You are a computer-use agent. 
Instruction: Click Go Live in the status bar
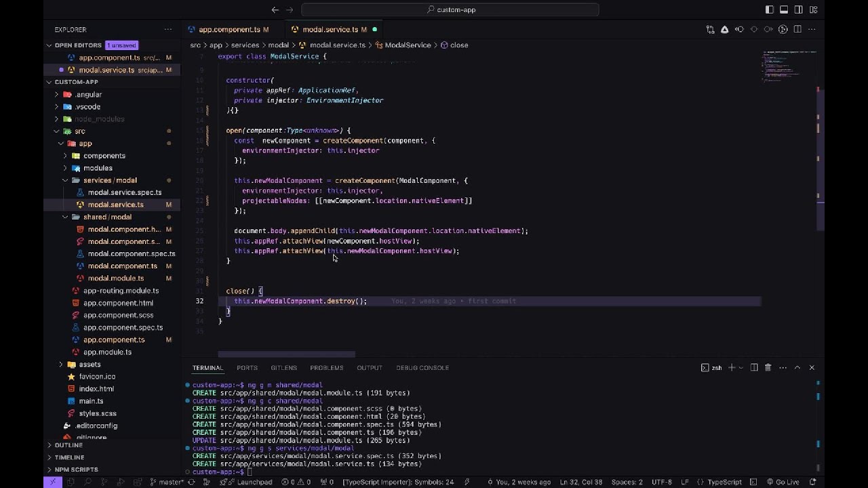(782, 482)
